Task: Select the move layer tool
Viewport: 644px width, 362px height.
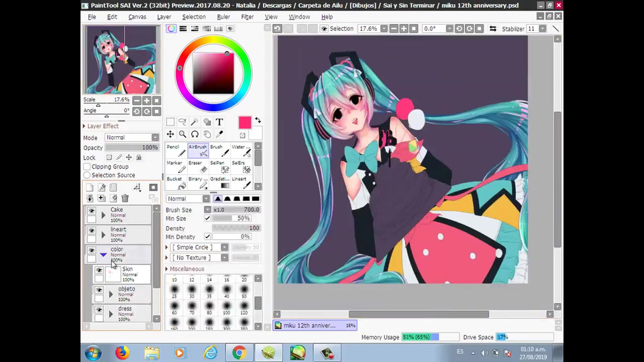Action: pos(170,134)
